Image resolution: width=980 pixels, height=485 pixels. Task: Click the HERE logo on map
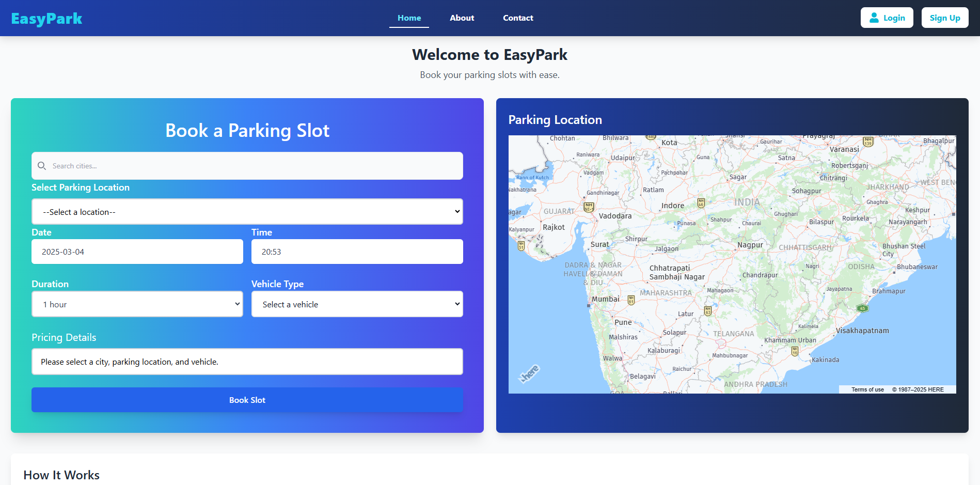point(530,373)
